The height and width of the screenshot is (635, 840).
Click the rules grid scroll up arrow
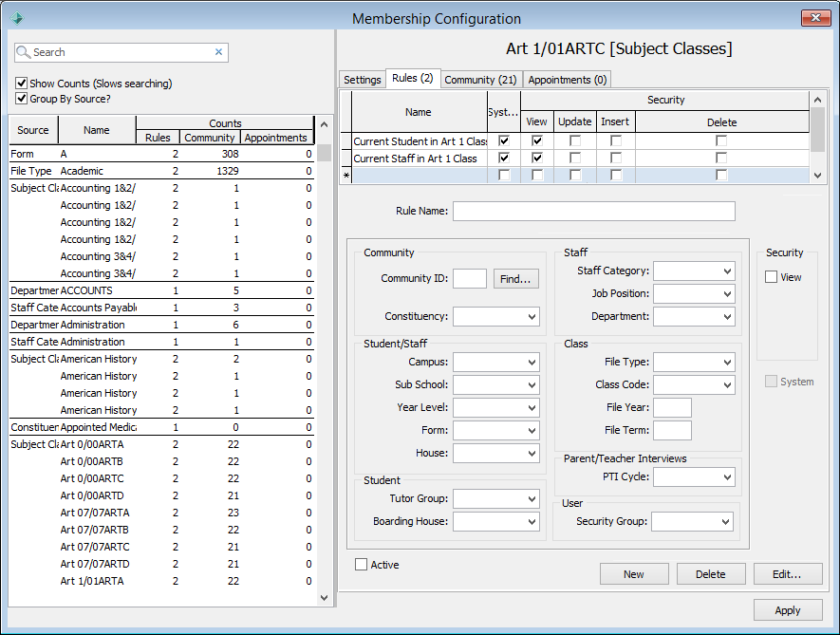click(817, 100)
